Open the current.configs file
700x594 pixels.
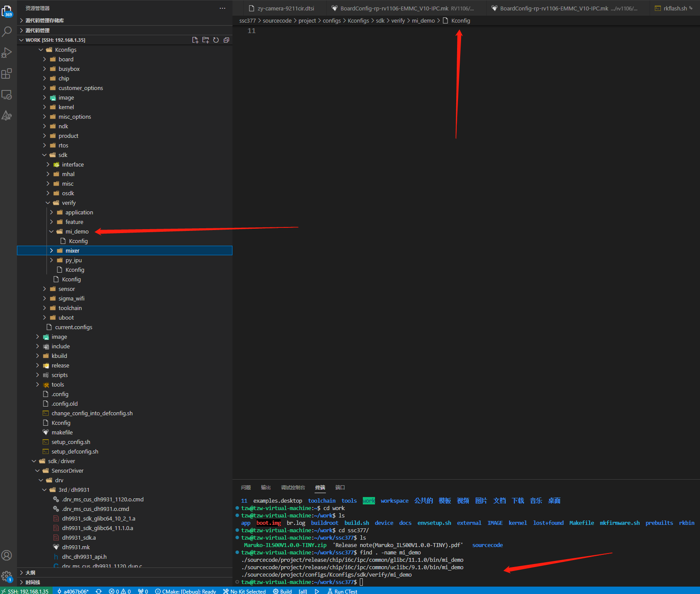(73, 327)
